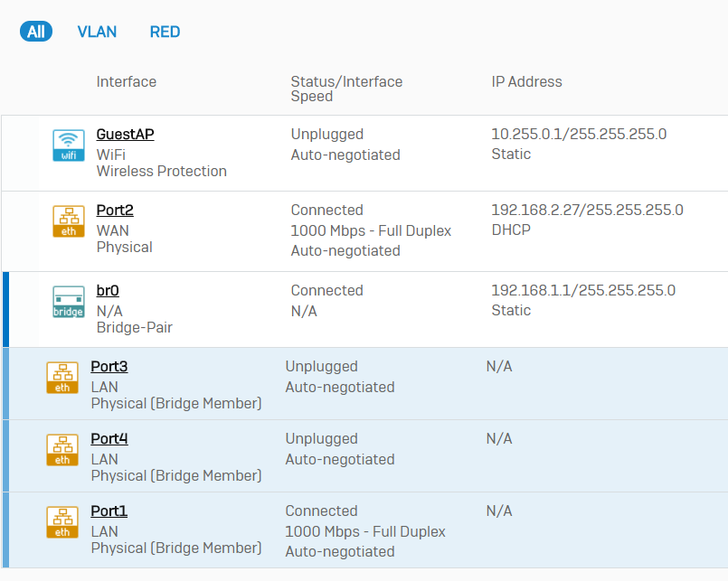Click the Port3 ethernet icon
Screen dimensions: 728x581
tap(62, 378)
